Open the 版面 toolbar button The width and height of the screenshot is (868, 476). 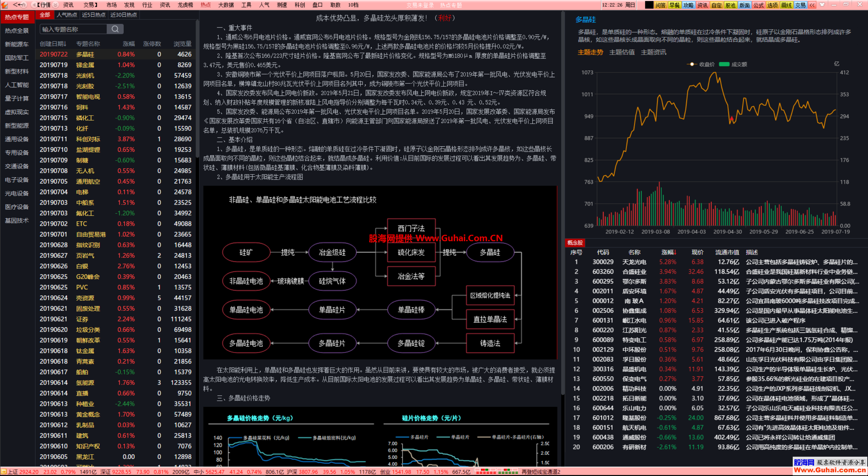point(745,5)
